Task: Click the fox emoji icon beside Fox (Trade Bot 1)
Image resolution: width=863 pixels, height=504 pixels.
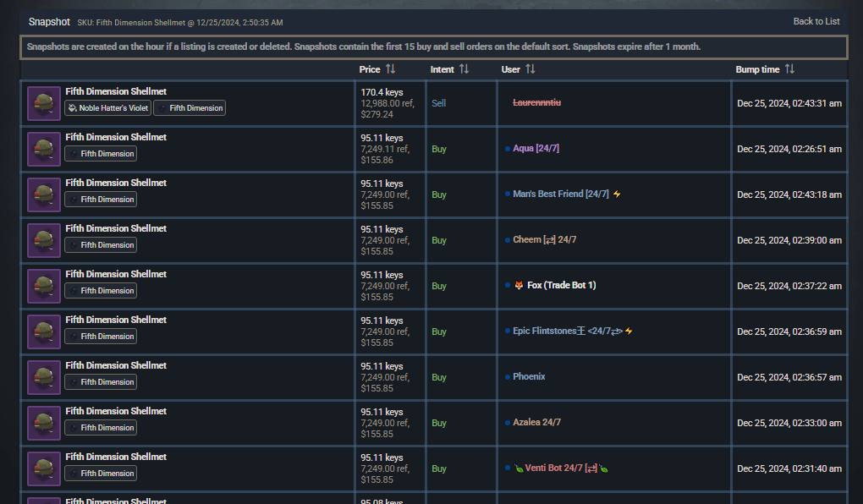Action: (519, 285)
